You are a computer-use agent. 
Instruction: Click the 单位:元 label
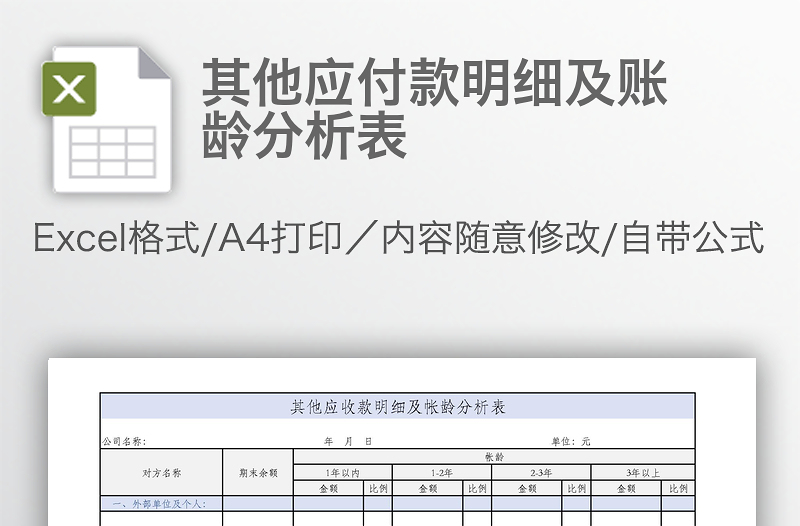[x=570, y=442]
